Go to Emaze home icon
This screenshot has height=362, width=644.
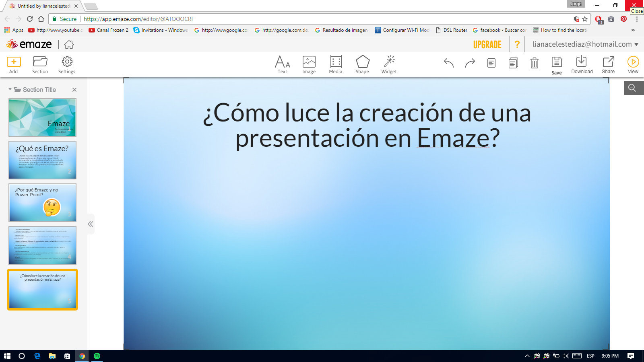pos(69,44)
